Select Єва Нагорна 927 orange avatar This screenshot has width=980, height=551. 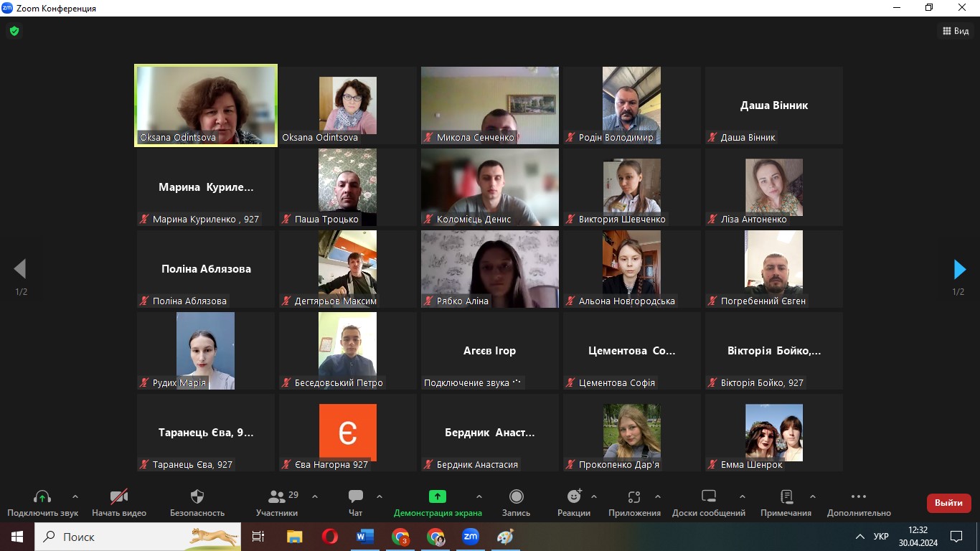348,433
